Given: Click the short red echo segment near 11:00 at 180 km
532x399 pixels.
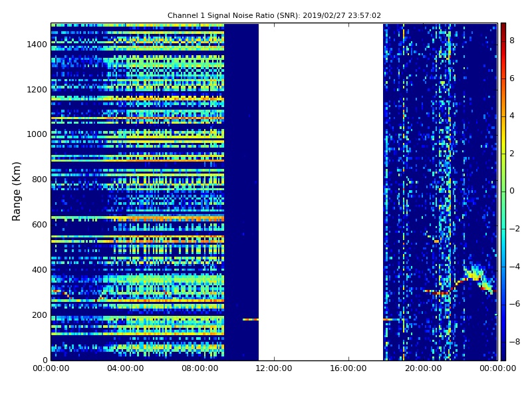Looking at the screenshot, I should click(x=251, y=319).
